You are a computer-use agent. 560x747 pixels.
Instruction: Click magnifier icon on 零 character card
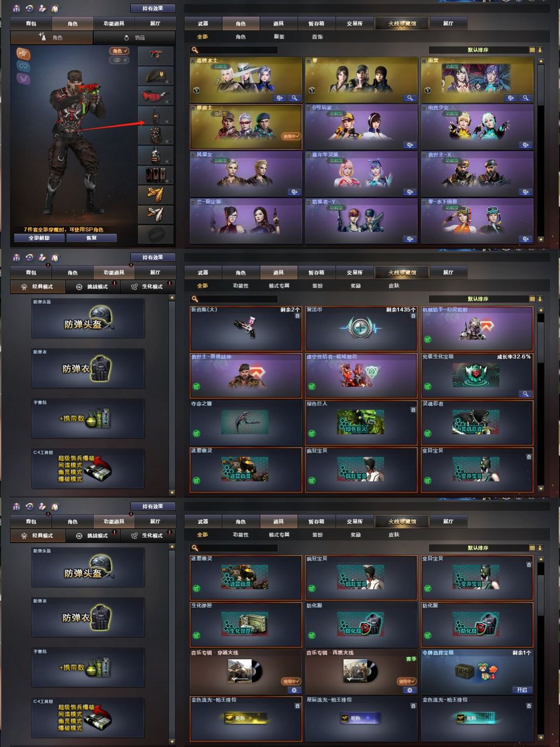[x=410, y=97]
